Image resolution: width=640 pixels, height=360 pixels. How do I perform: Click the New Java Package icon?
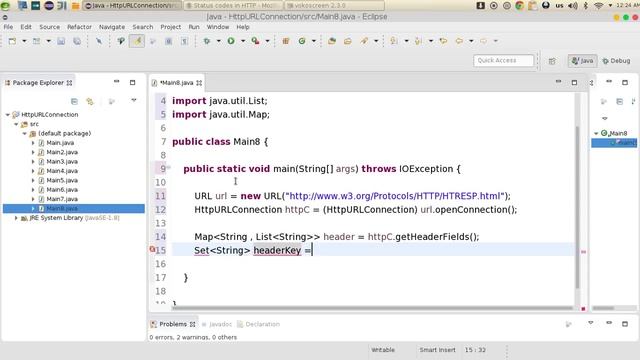[x=286, y=41]
